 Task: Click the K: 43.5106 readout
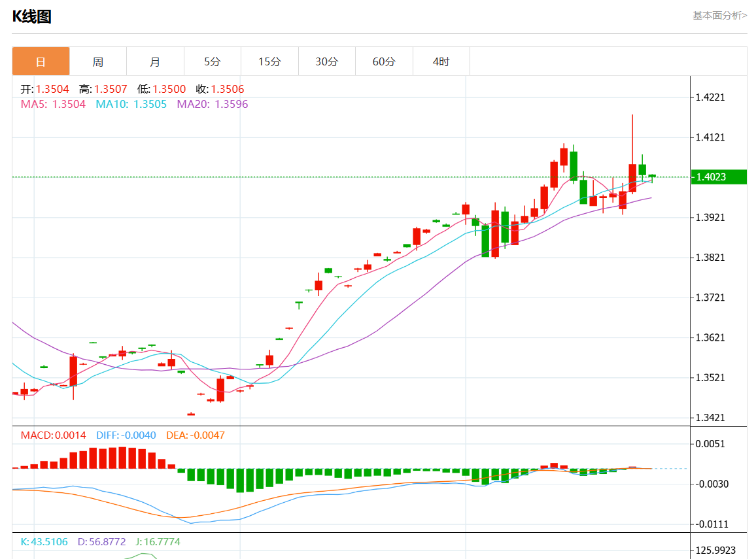(x=44, y=541)
